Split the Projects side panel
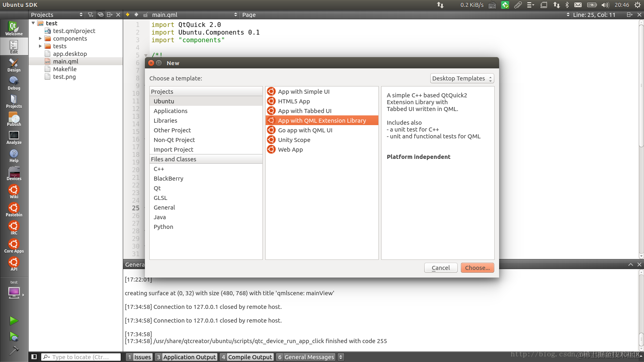 (109, 15)
